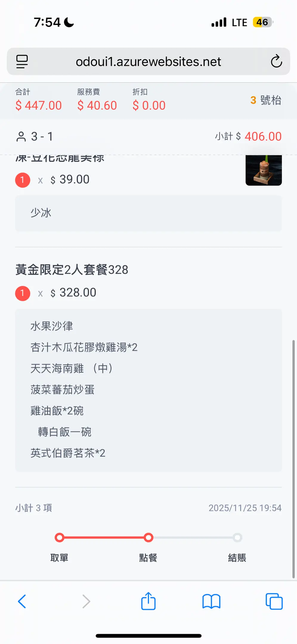Tap the Safari forward arrow

point(86,601)
